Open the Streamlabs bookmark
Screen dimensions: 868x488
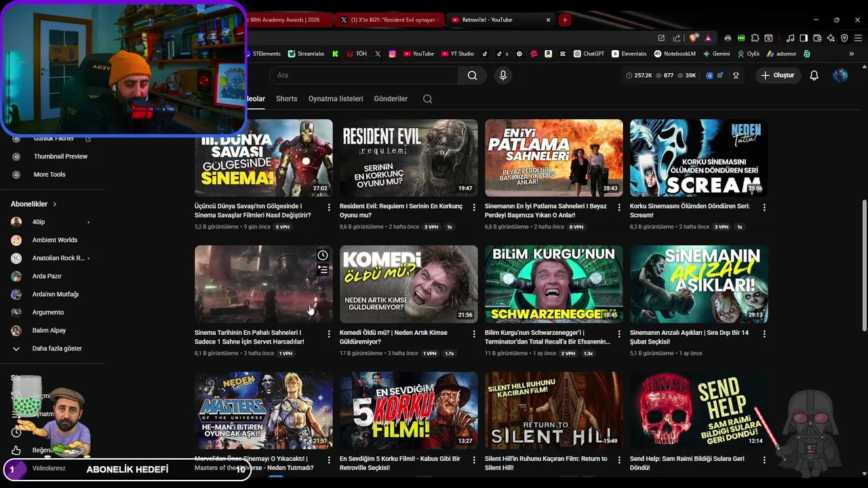[x=307, y=54]
